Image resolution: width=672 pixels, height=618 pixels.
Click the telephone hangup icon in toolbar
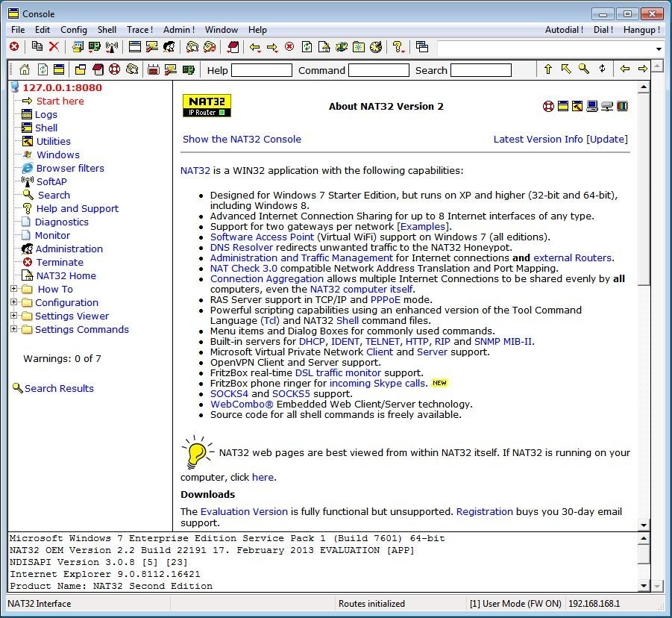[x=210, y=47]
